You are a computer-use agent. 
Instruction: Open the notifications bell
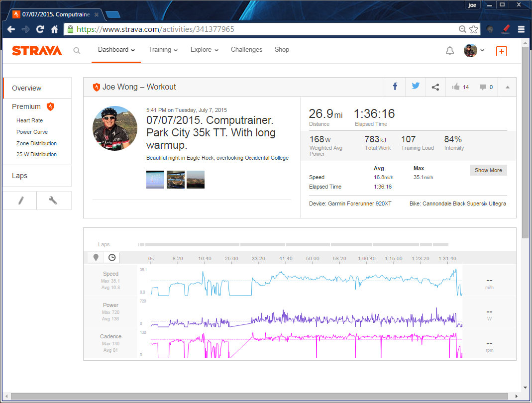(x=449, y=51)
